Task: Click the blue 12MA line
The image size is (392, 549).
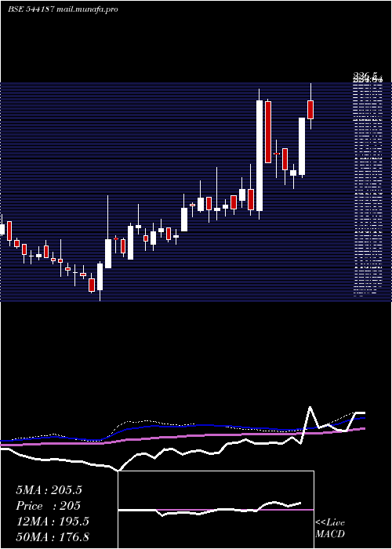Action: (x=182, y=426)
